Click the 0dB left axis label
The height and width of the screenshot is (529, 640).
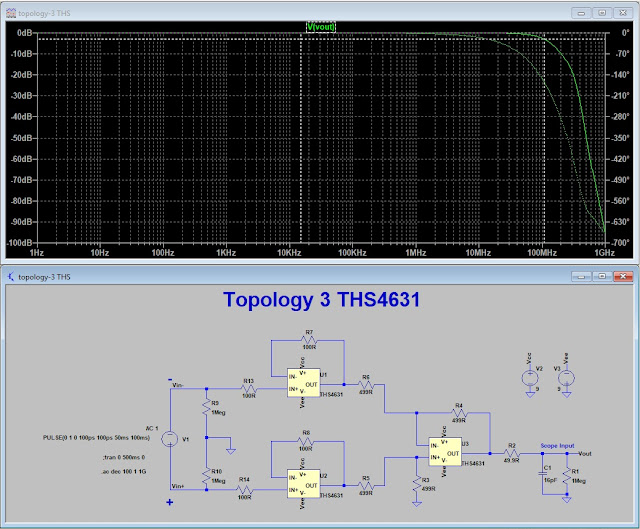[x=24, y=33]
